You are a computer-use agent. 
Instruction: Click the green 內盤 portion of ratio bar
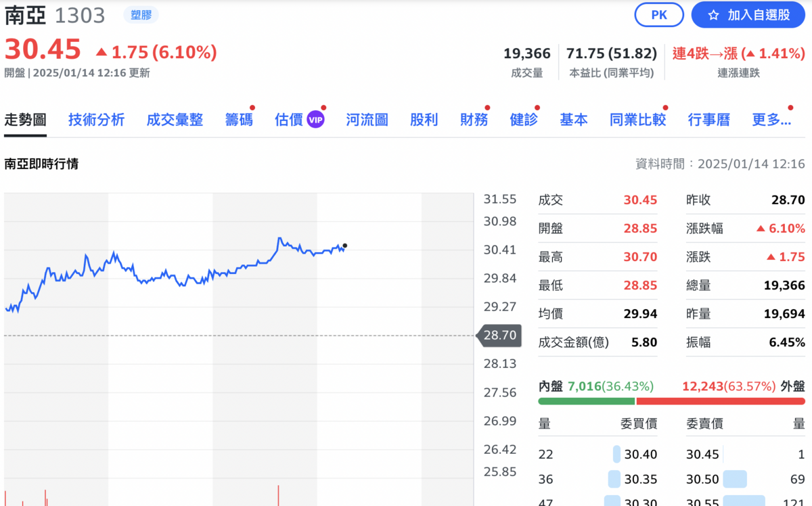586,401
